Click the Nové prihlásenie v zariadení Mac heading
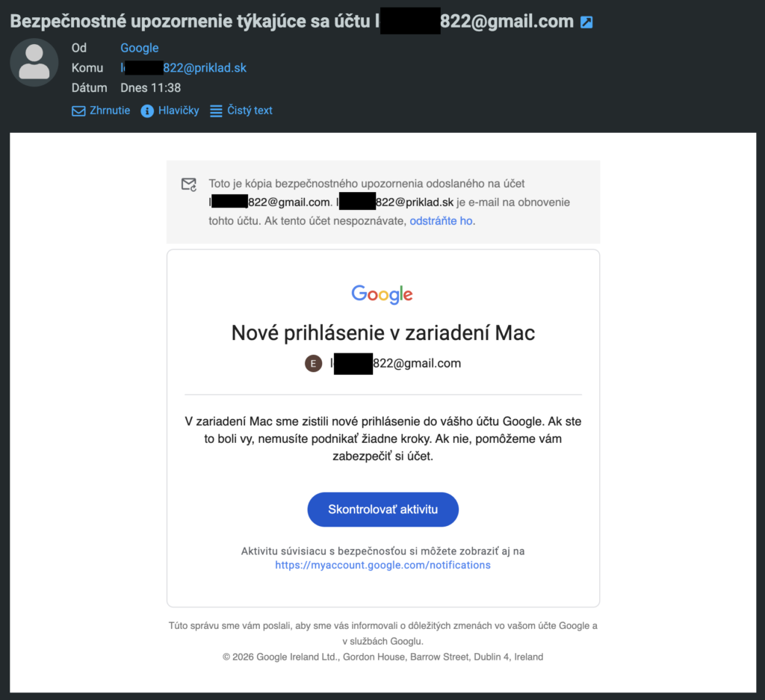This screenshot has width=765, height=700. click(x=383, y=333)
